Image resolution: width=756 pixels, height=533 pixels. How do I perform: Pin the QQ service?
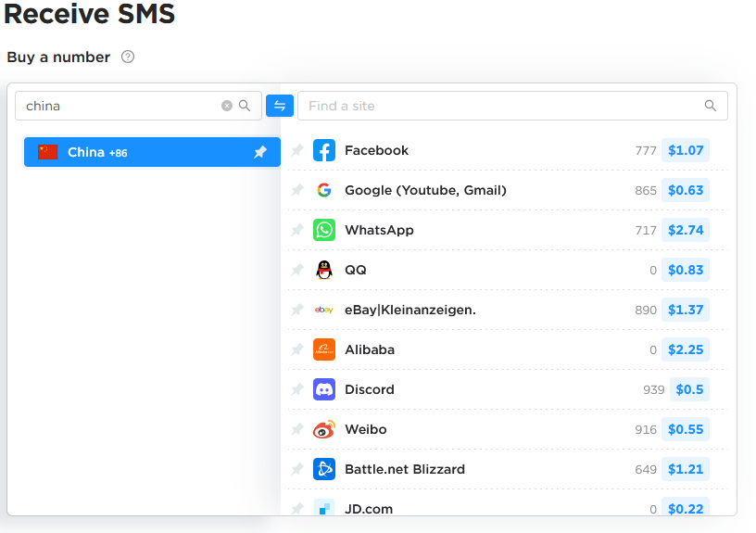pyautogui.click(x=297, y=270)
